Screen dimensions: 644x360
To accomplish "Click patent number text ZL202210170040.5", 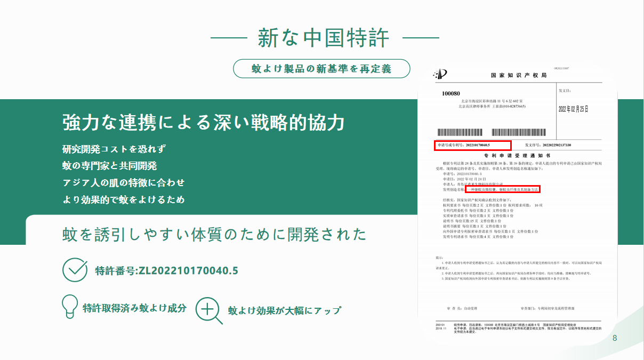I will 188,270.
